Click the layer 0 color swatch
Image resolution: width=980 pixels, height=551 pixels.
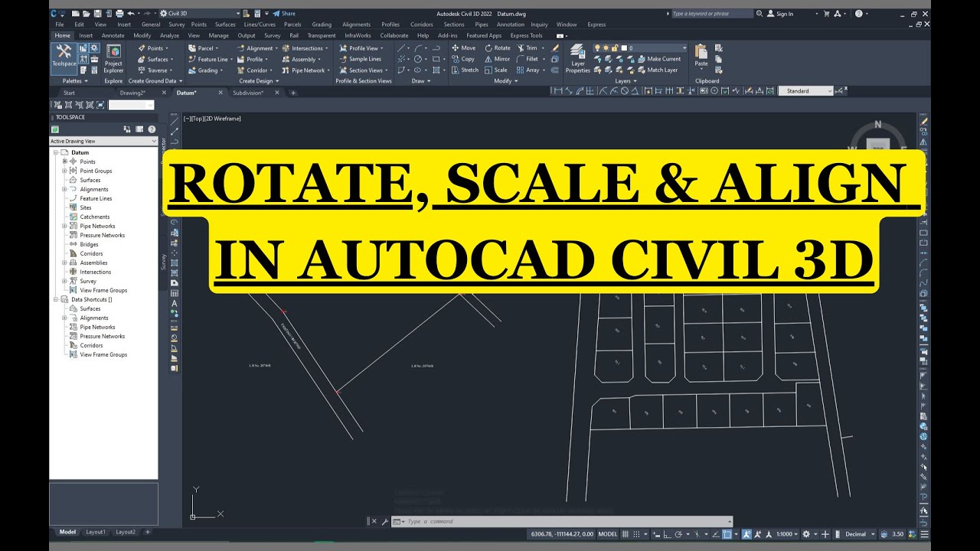click(622, 47)
